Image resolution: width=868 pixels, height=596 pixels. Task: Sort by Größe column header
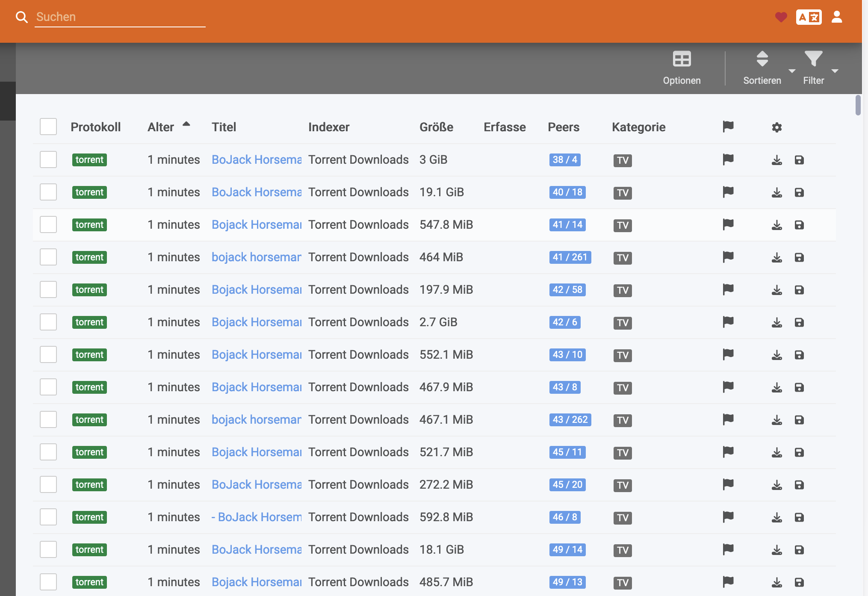(x=436, y=127)
